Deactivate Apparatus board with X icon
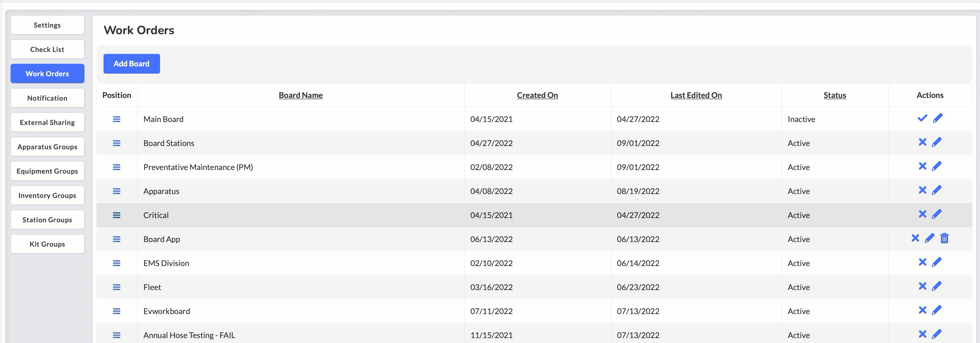Screen dimensions: 980x343 pyautogui.click(x=922, y=190)
